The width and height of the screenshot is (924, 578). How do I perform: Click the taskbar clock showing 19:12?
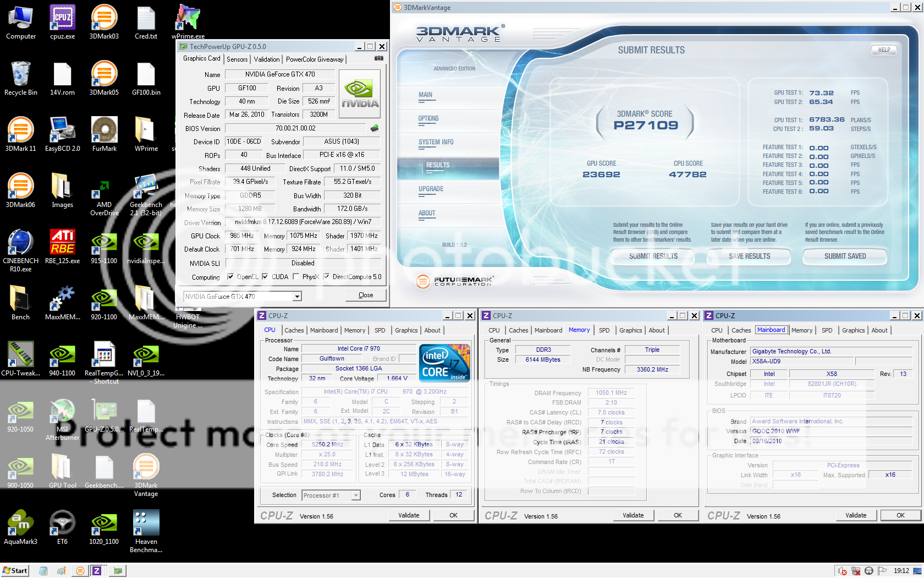[901, 571]
